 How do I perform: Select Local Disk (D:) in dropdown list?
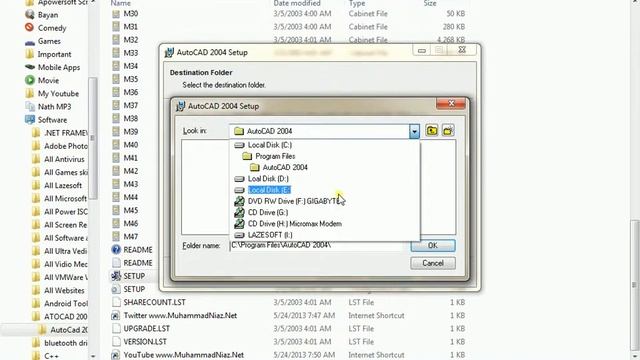pyautogui.click(x=268, y=179)
